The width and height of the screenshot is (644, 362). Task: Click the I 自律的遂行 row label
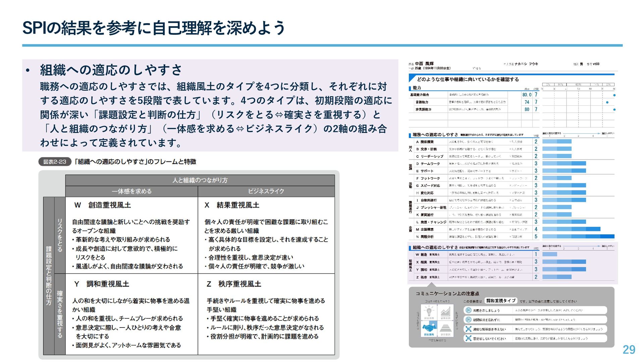[427, 200]
